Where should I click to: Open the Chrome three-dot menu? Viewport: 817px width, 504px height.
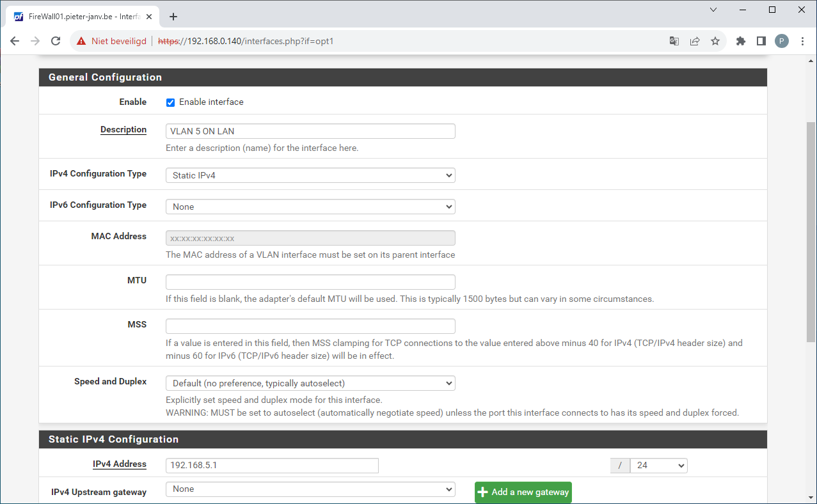[802, 40]
